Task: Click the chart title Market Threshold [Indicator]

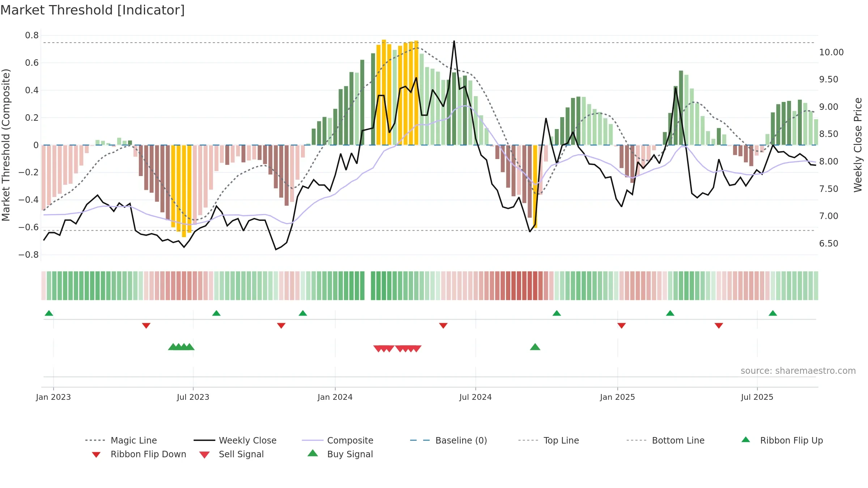Action: point(93,10)
